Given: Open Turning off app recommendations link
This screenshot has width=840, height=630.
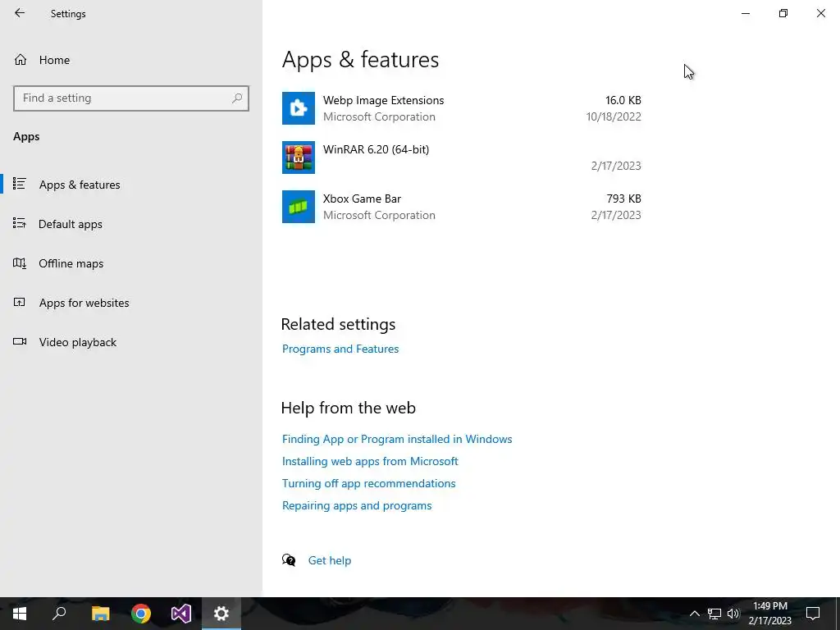Looking at the screenshot, I should (368, 483).
